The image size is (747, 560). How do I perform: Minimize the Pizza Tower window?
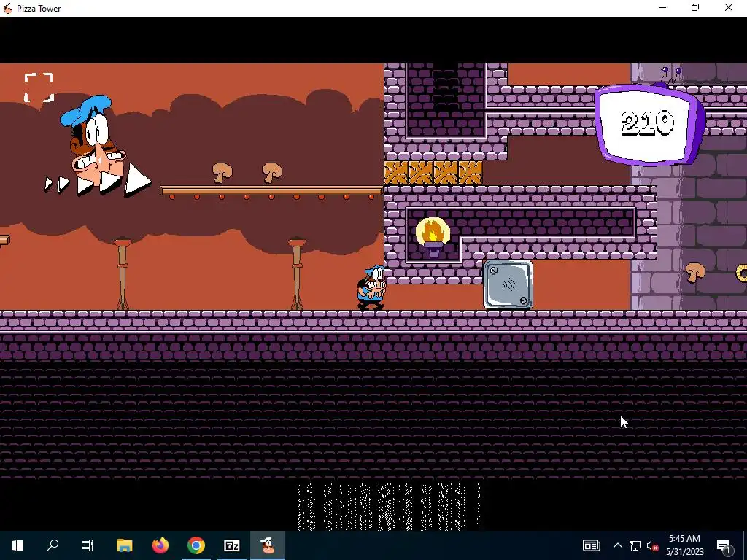pyautogui.click(x=662, y=8)
